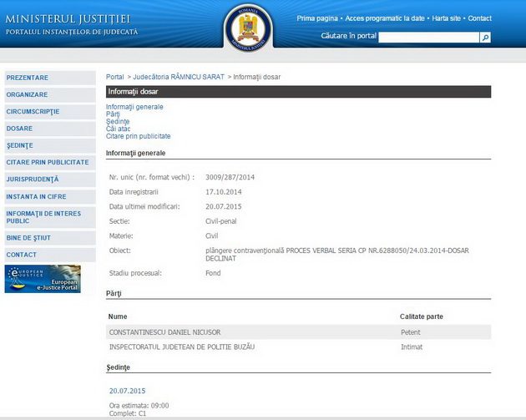The image size is (526, 420).
Task: Open the European e-Justice Portal banner
Action: tap(43, 279)
